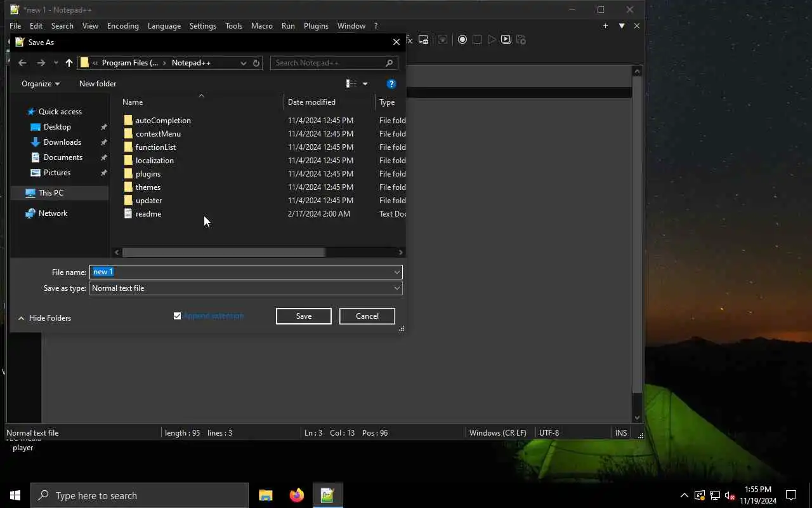Select Network in navigation pane
This screenshot has height=508, width=812.
point(46,213)
